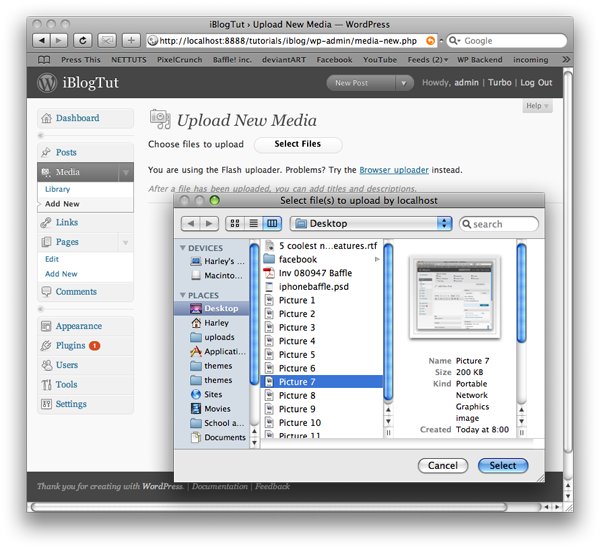600x549 pixels.
Task: Cancel the file selection dialog
Action: [443, 466]
